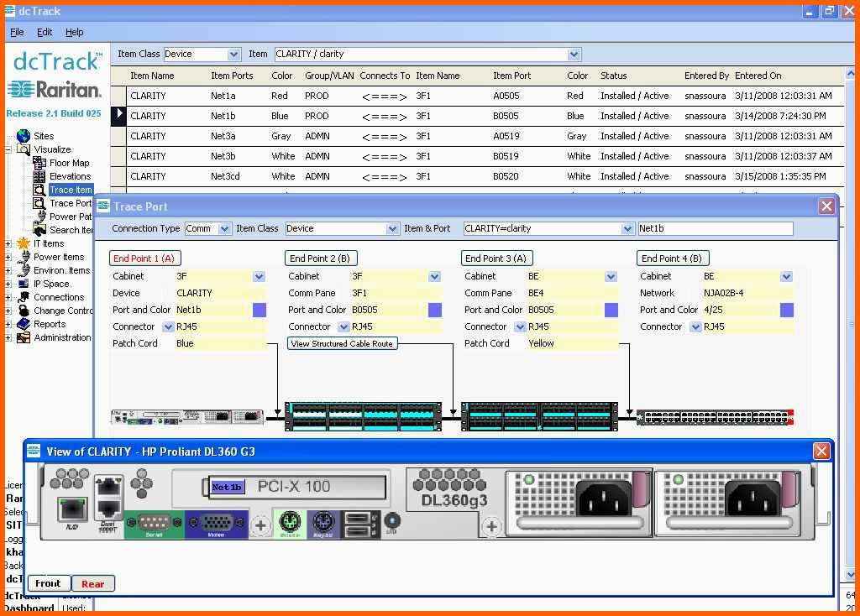Click the iLO network port on server
Screen dimensions: 860x616
(x=72, y=509)
